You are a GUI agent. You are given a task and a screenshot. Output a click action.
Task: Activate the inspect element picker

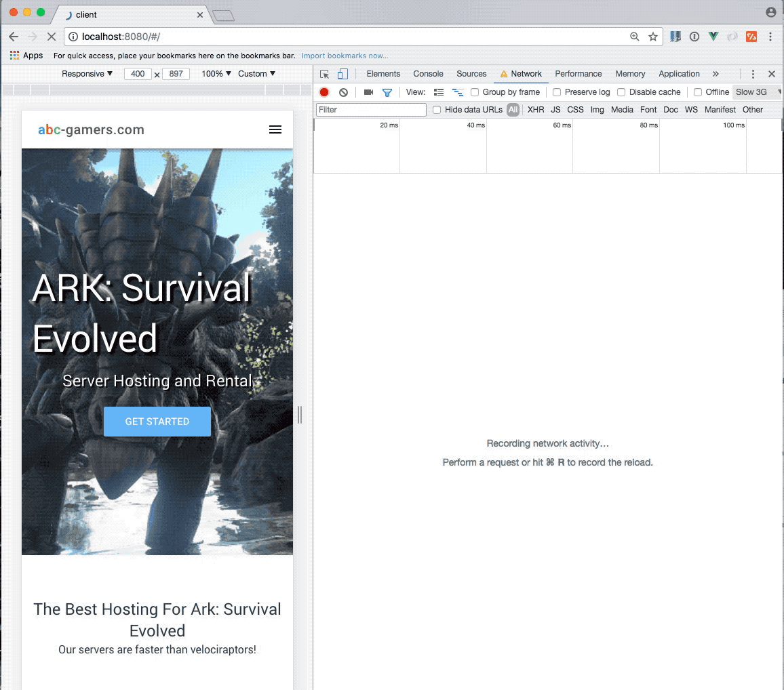[324, 74]
